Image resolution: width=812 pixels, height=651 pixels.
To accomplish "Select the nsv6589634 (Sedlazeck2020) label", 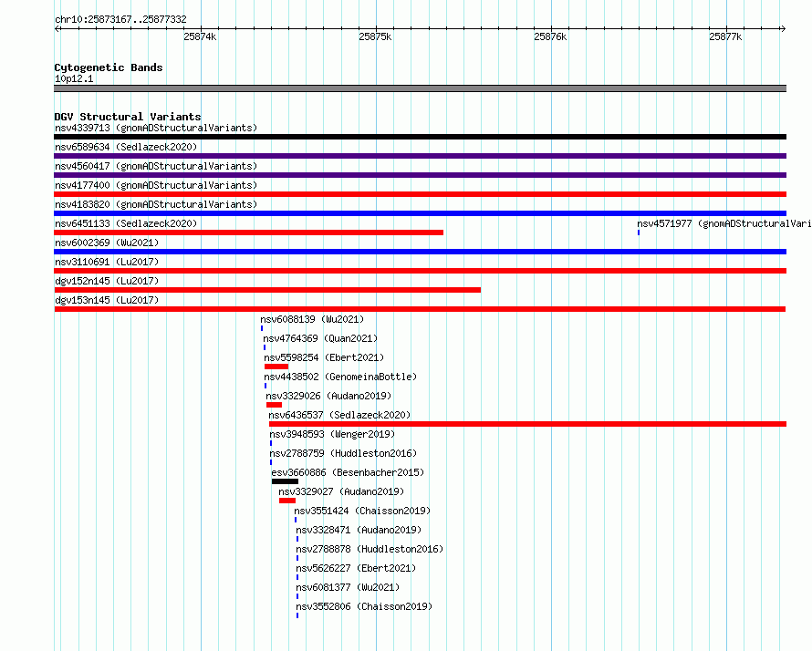I will click(126, 147).
